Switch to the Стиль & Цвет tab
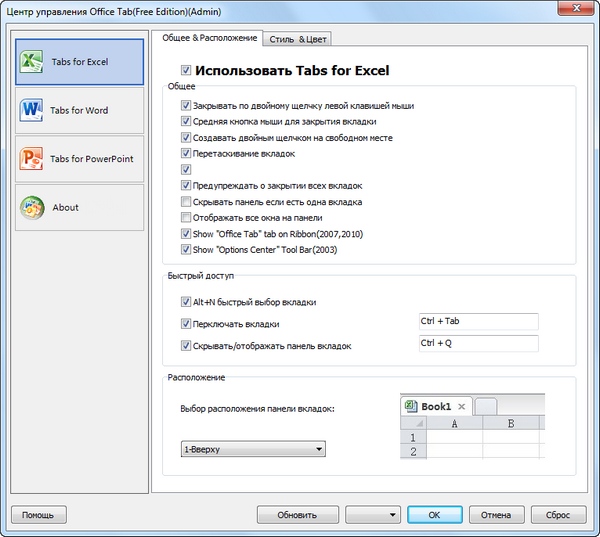This screenshot has height=537, width=600. coord(297,38)
